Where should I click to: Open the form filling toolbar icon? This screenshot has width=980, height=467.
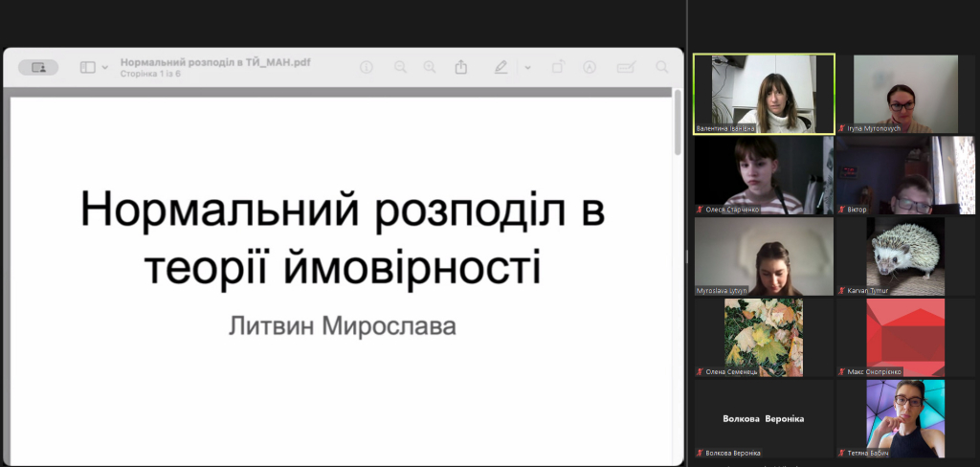click(x=626, y=68)
